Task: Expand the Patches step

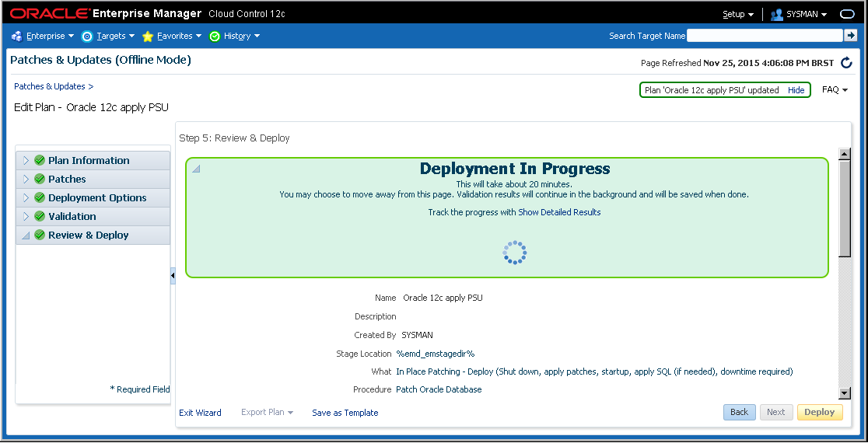Action: point(26,180)
